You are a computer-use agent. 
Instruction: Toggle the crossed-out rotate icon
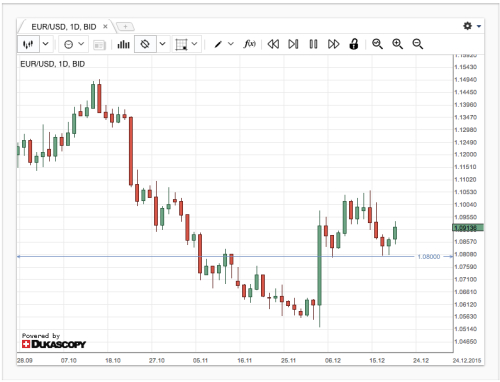145,44
